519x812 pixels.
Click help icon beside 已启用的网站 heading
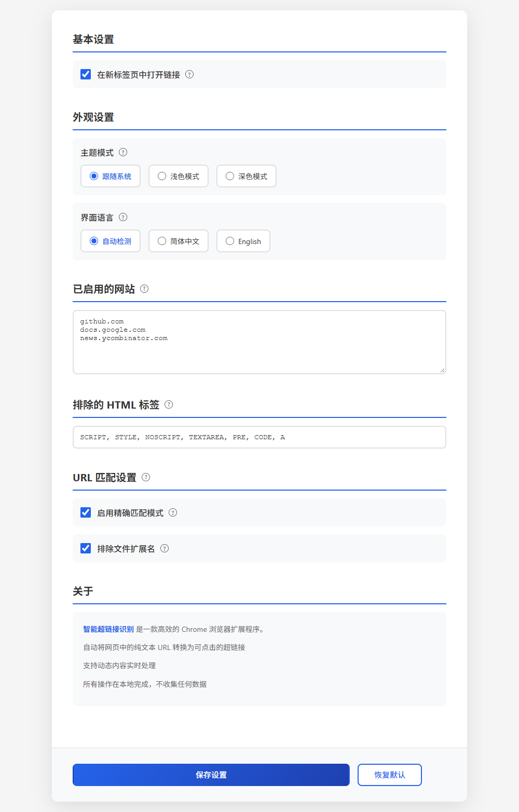click(144, 289)
